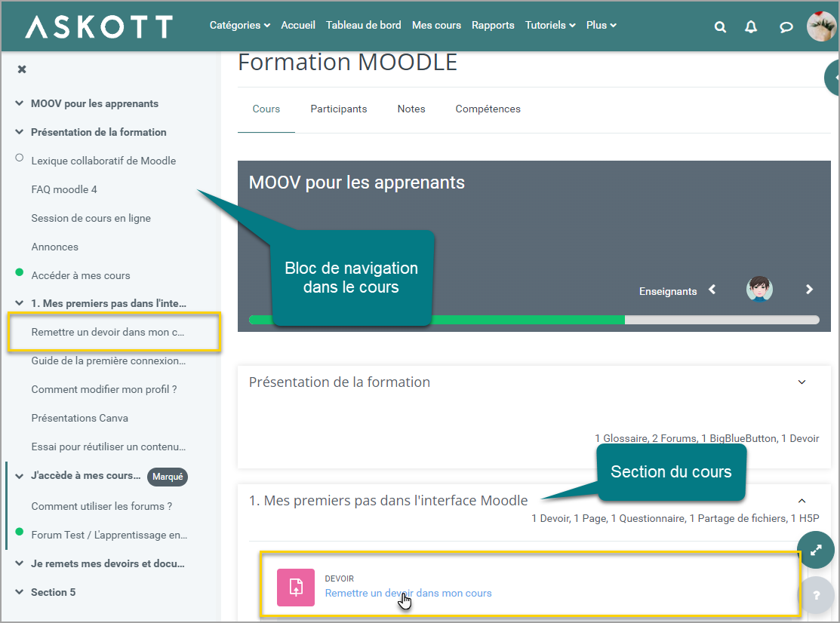
Task: Click the ASKOTT logo
Action: coord(99,26)
